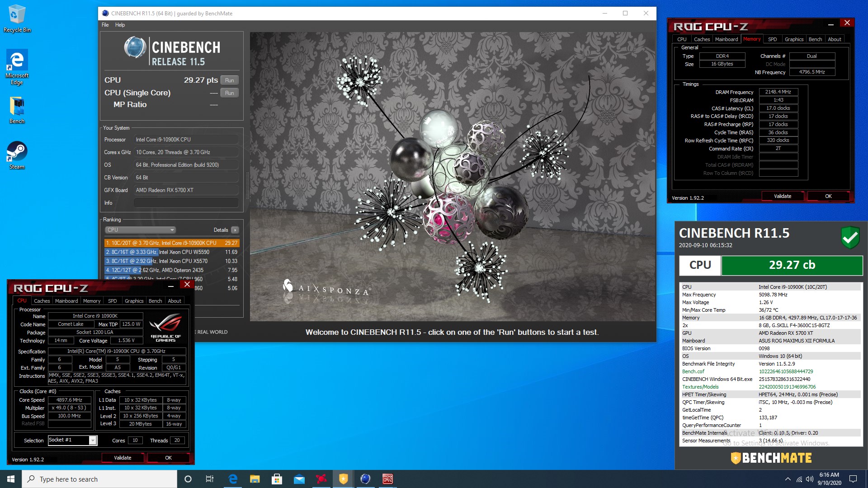The image size is (868, 488).
Task: Click the green BenchMate validation checkmark shield
Action: tap(850, 237)
